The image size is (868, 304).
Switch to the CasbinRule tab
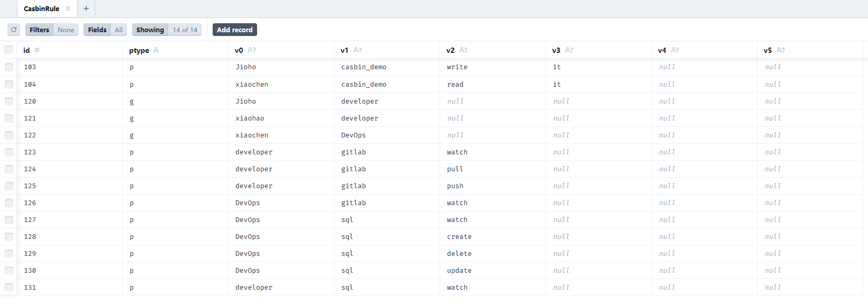[41, 8]
